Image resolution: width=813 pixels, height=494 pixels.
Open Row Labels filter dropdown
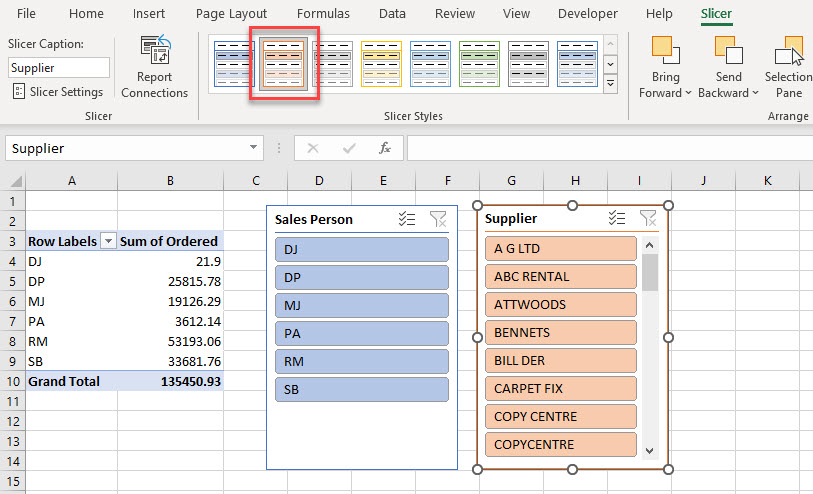(x=106, y=241)
